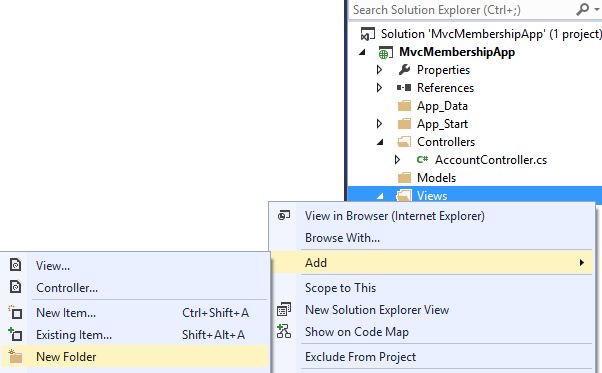Image resolution: width=602 pixels, height=373 pixels.
Task: Select New Solution Explorer View entry
Action: click(x=377, y=309)
